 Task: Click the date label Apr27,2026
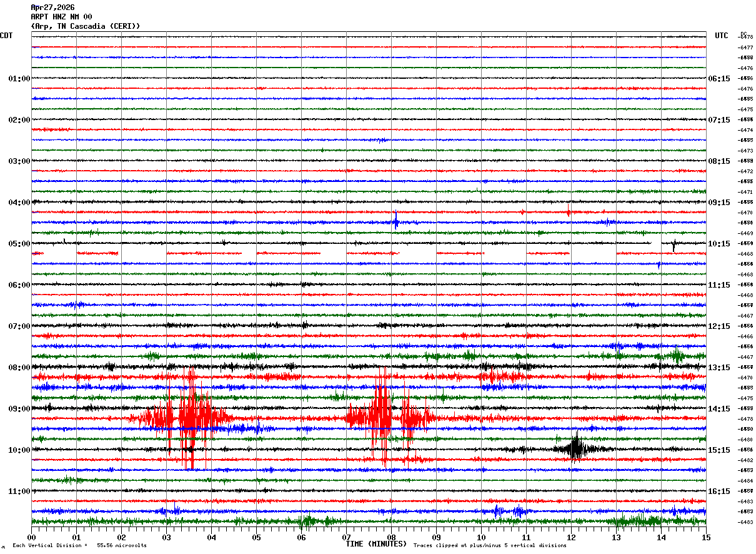pos(52,8)
